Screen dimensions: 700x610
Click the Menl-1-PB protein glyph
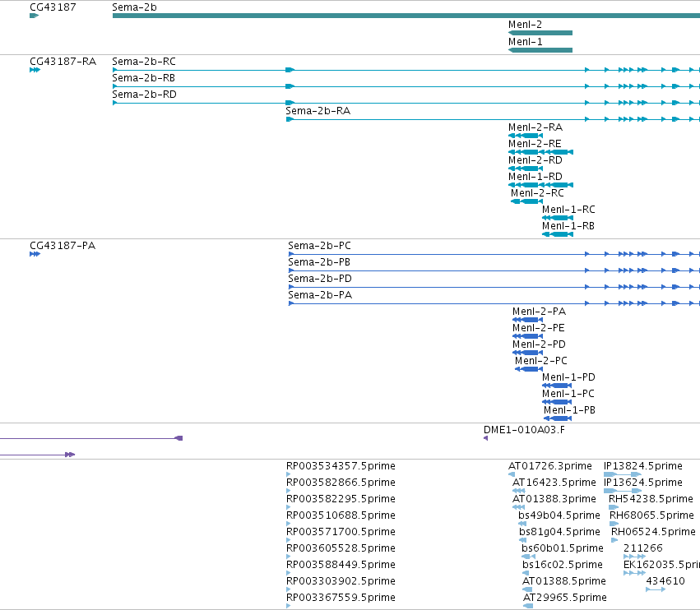pyautogui.click(x=558, y=418)
